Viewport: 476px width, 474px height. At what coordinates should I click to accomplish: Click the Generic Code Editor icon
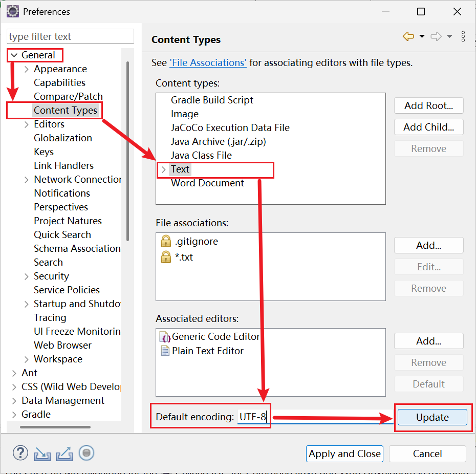pos(165,337)
